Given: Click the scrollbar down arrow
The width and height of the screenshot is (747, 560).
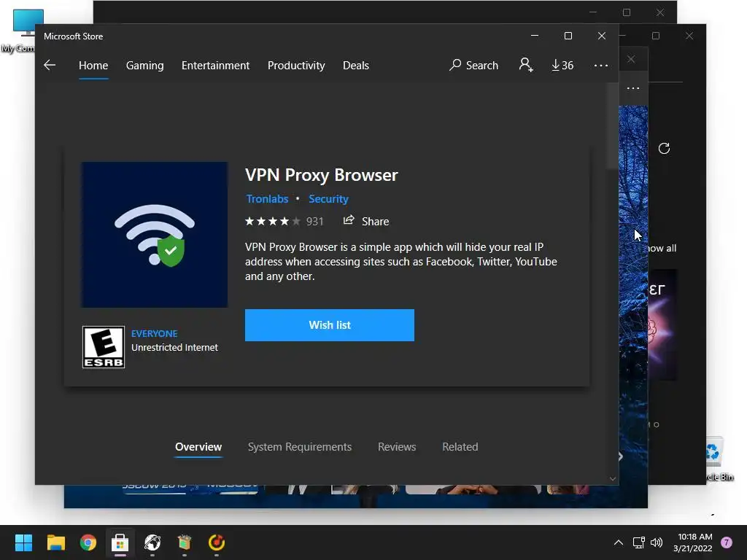Looking at the screenshot, I should pyautogui.click(x=613, y=478).
